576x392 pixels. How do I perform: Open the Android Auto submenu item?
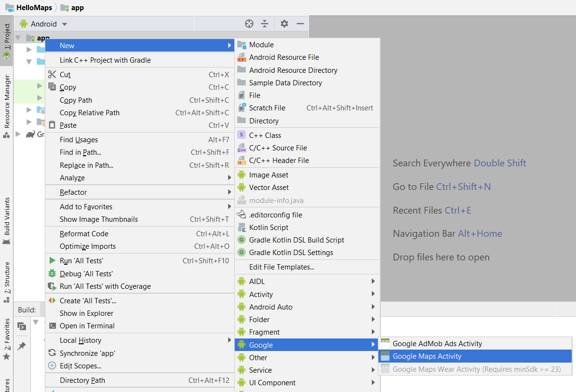(307, 307)
